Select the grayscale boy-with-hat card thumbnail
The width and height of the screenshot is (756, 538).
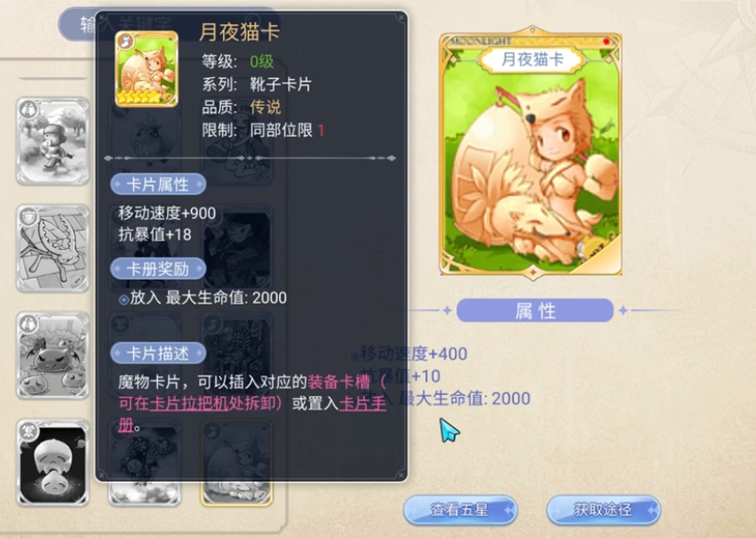[53, 141]
